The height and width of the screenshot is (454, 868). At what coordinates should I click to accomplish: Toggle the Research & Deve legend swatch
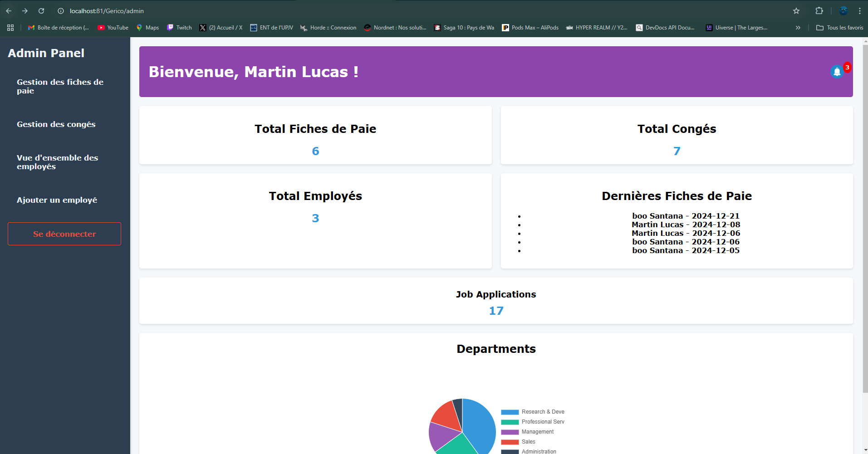(x=510, y=412)
